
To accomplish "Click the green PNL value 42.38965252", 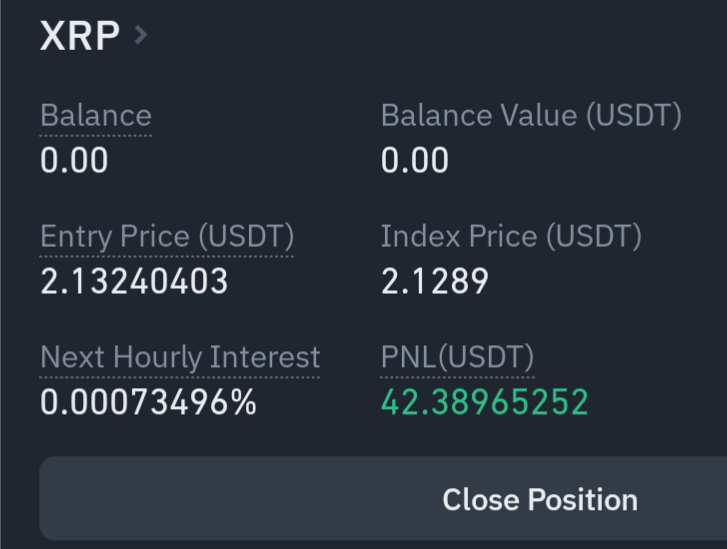I will [484, 402].
